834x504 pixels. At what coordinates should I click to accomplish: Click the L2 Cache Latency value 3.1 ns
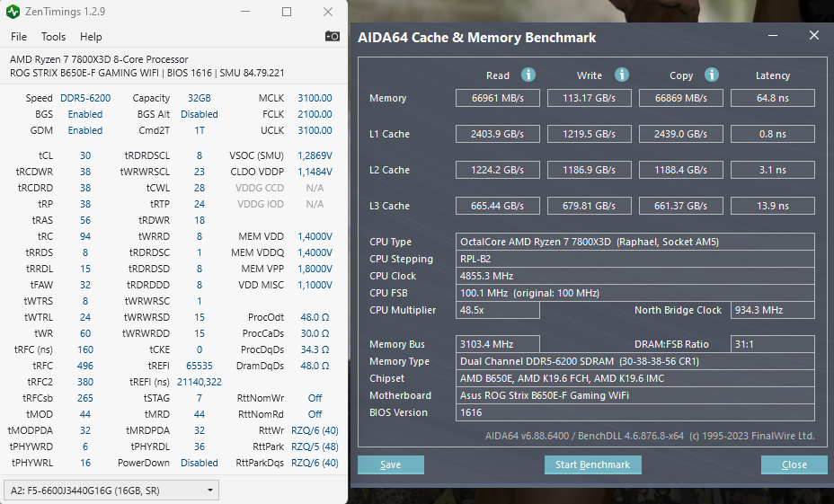coord(773,170)
